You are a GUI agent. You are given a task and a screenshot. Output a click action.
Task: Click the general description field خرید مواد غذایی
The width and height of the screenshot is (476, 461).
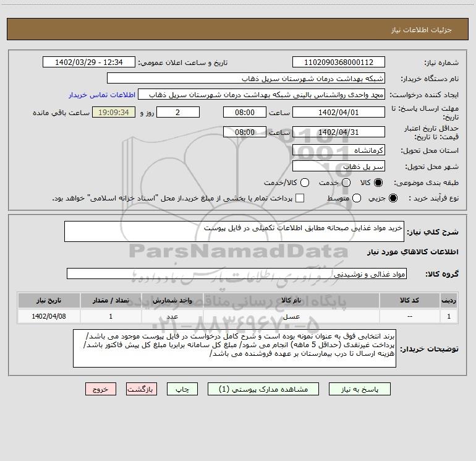click(x=234, y=231)
